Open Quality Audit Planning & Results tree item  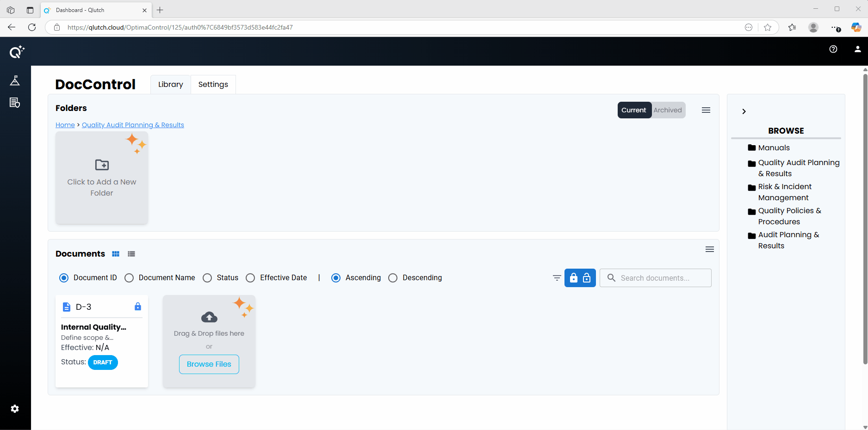coord(799,168)
